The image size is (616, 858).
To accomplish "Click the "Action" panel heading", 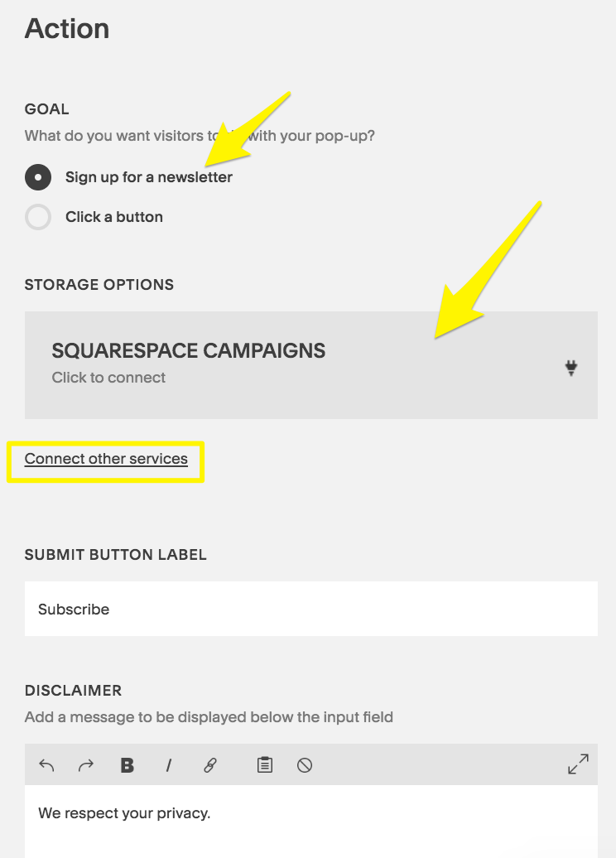I will tap(67, 29).
